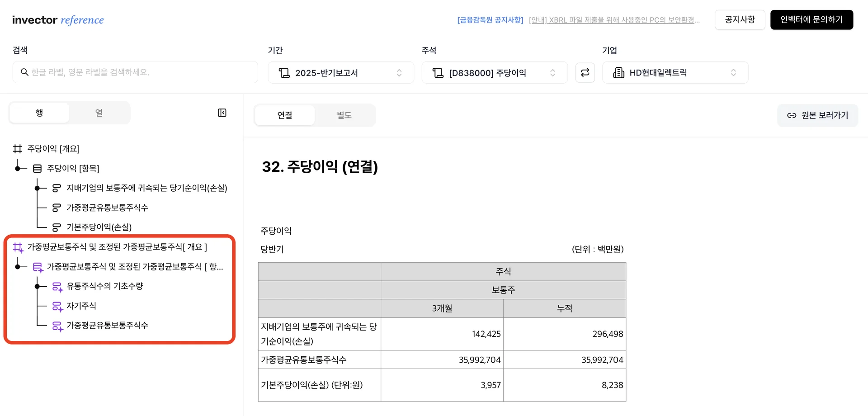The width and height of the screenshot is (868, 416).
Task: Open the HD현대일렉트릭 company dropdown
Action: pyautogui.click(x=675, y=73)
